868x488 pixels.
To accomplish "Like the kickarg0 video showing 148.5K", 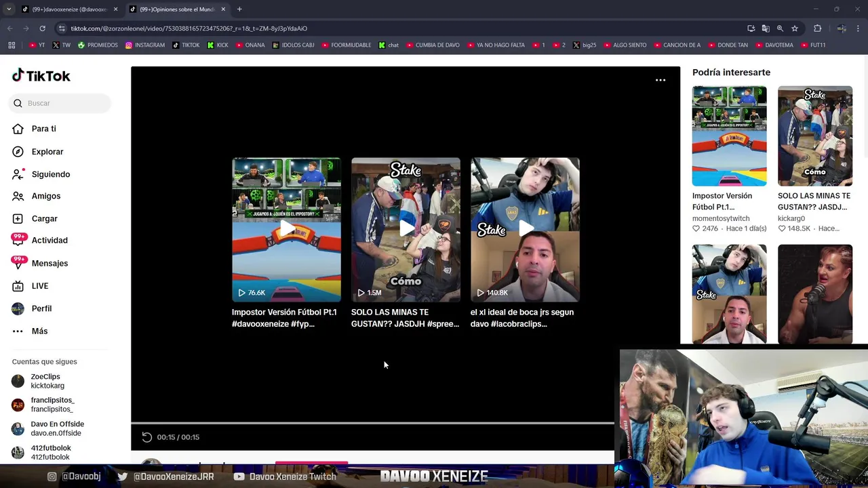I will coord(782,229).
